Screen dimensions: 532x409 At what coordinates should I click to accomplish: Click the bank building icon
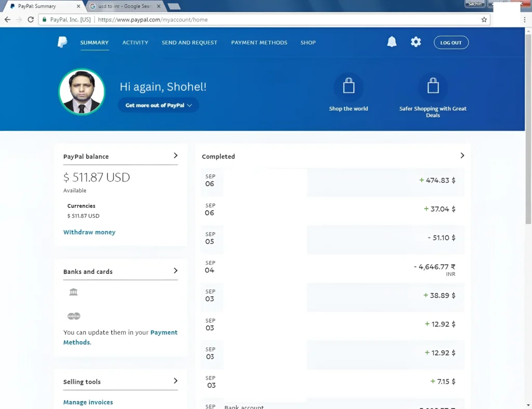click(x=73, y=292)
